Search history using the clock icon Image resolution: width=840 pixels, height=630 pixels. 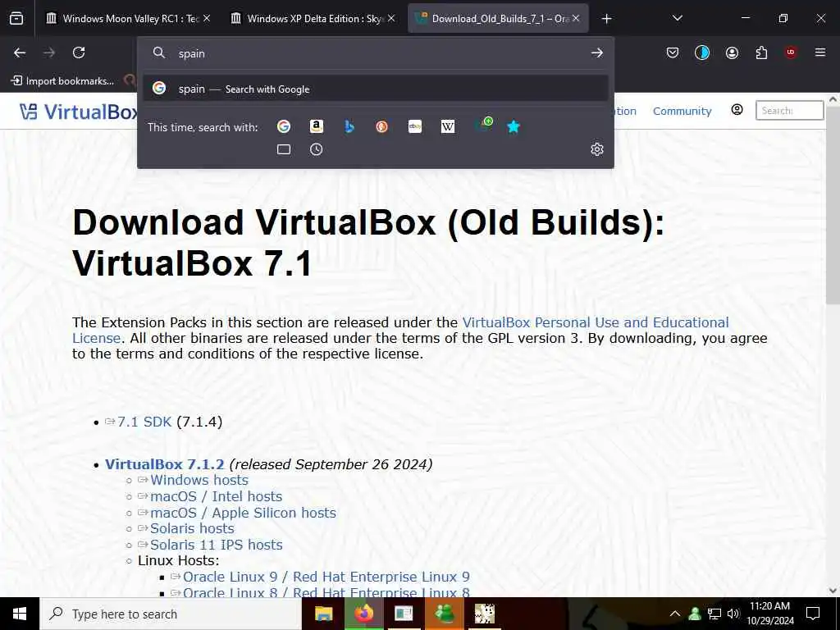pos(317,149)
